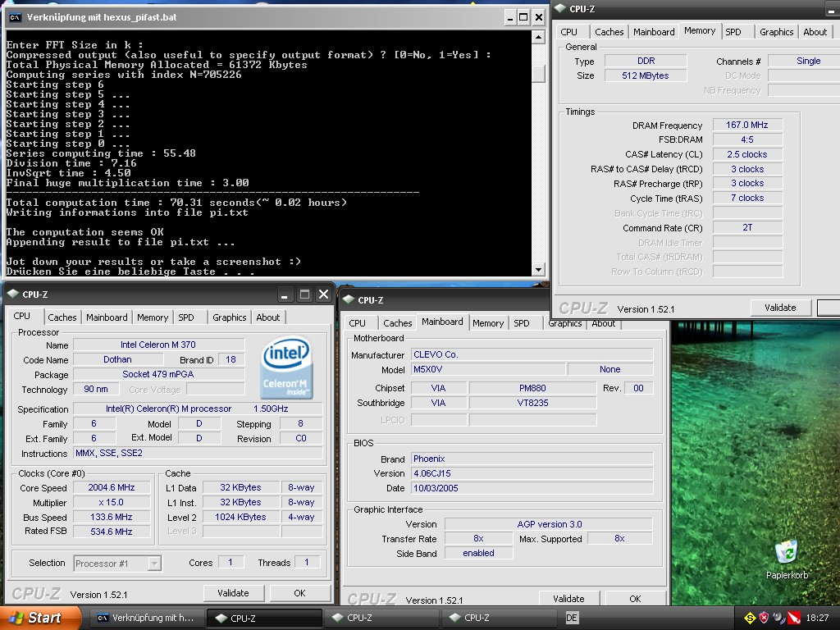This screenshot has width=840, height=630.
Task: Click the yellow diamond tray icon
Action: [750, 619]
